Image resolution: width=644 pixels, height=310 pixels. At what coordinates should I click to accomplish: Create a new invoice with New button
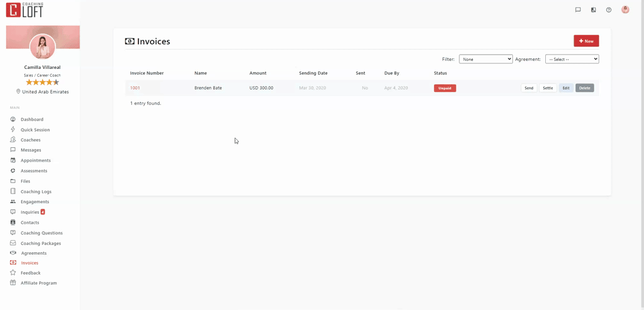[586, 41]
